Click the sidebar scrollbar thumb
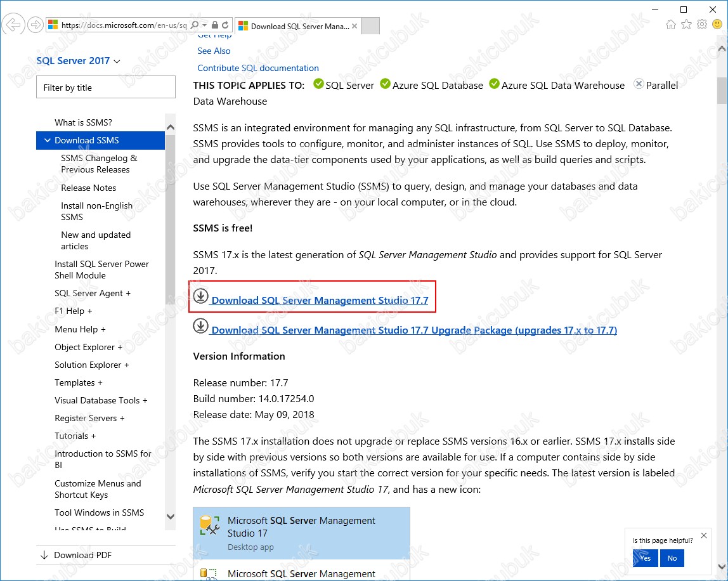This screenshot has height=581, width=728. (171, 219)
